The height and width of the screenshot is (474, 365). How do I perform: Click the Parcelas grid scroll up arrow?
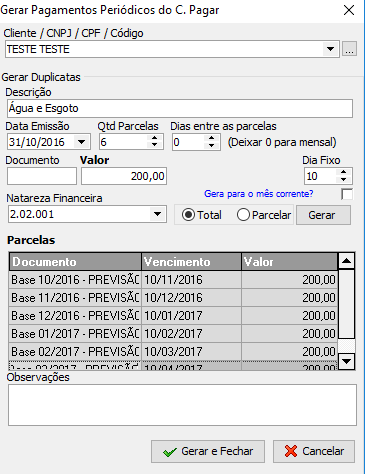pos(346,261)
